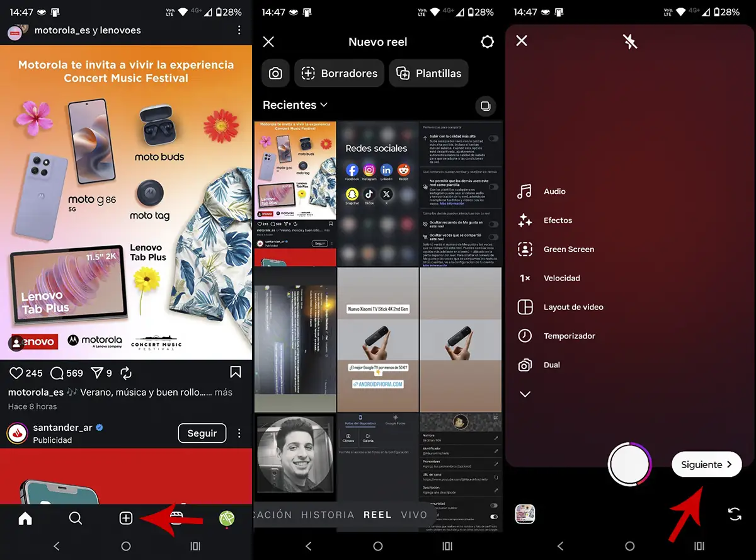Open motorola_es y lenovoes header name
Viewport: 756px width, 560px height.
[x=88, y=30]
